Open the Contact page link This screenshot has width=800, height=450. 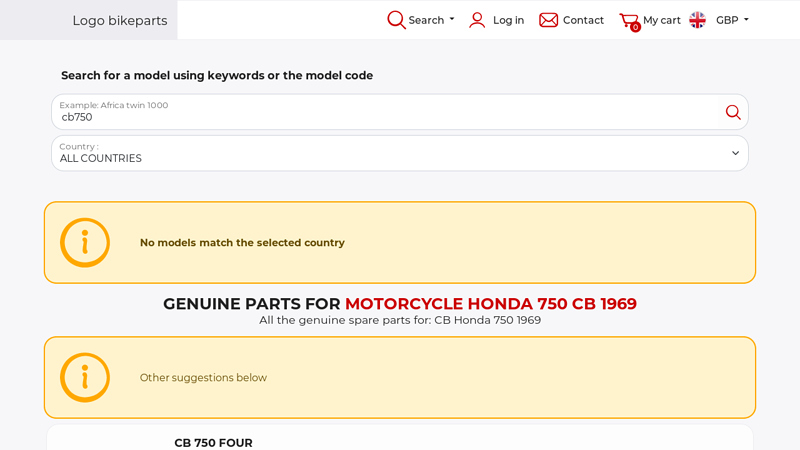(583, 20)
